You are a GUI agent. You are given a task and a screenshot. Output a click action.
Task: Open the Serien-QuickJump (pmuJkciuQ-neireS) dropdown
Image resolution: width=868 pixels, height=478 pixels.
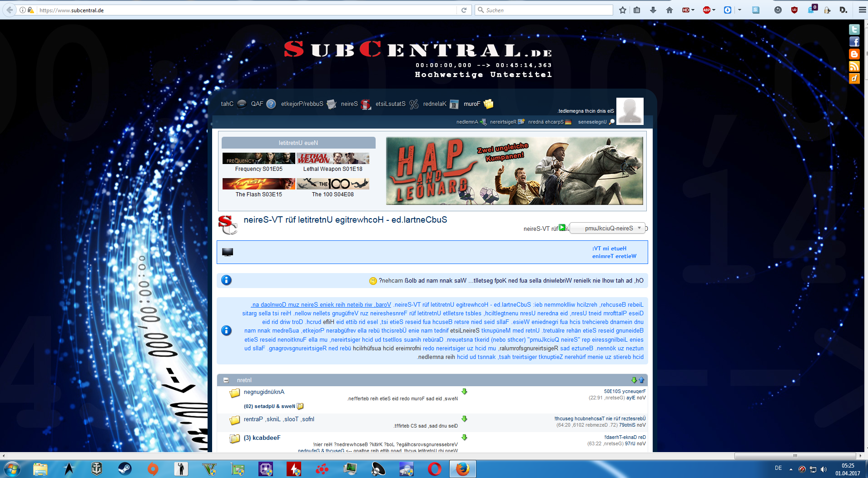(607, 228)
